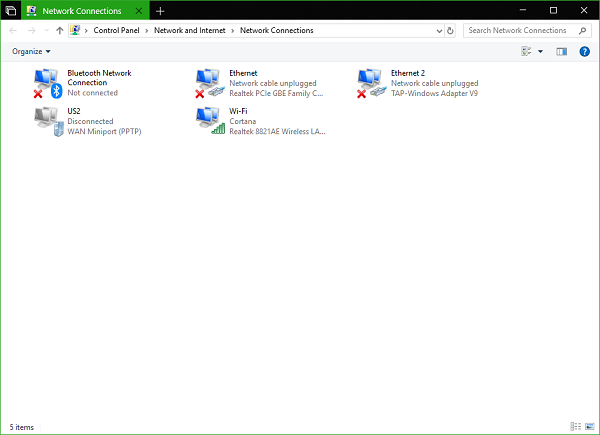Image resolution: width=600 pixels, height=435 pixels.
Task: Click the 'Wi-Fi' name label
Action: (x=238, y=111)
